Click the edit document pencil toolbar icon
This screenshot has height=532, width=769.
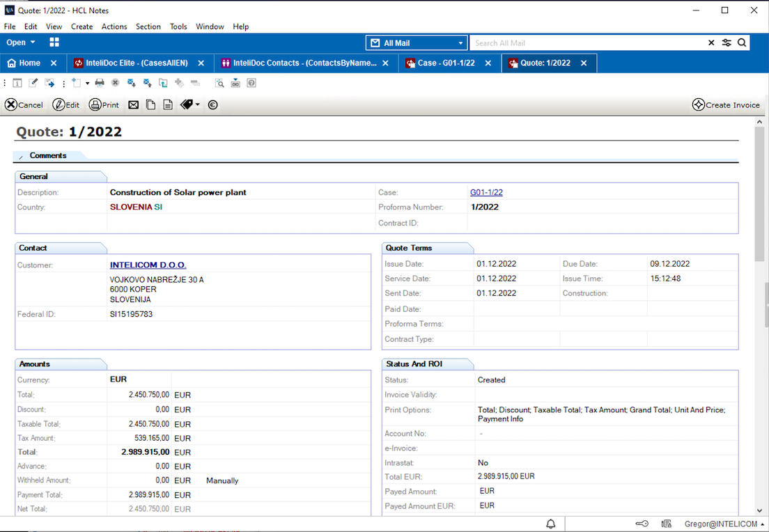tap(33, 83)
